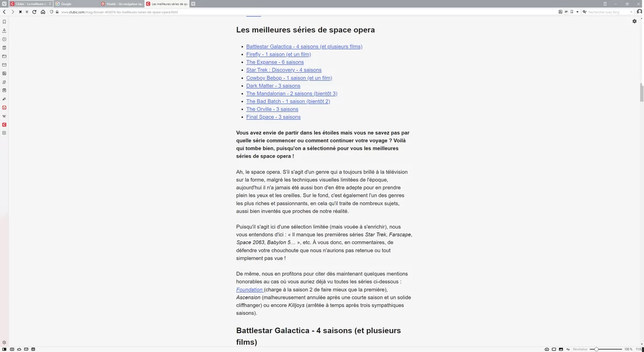Switch to the Vivaldi Un navigateur tab
Viewport: 644px width, 352px height.
tap(122, 4)
